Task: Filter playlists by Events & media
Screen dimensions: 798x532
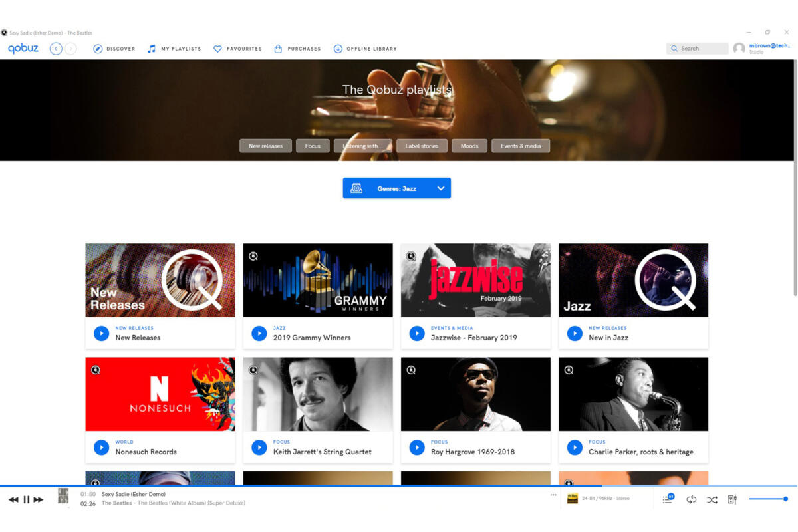Action: coord(521,146)
